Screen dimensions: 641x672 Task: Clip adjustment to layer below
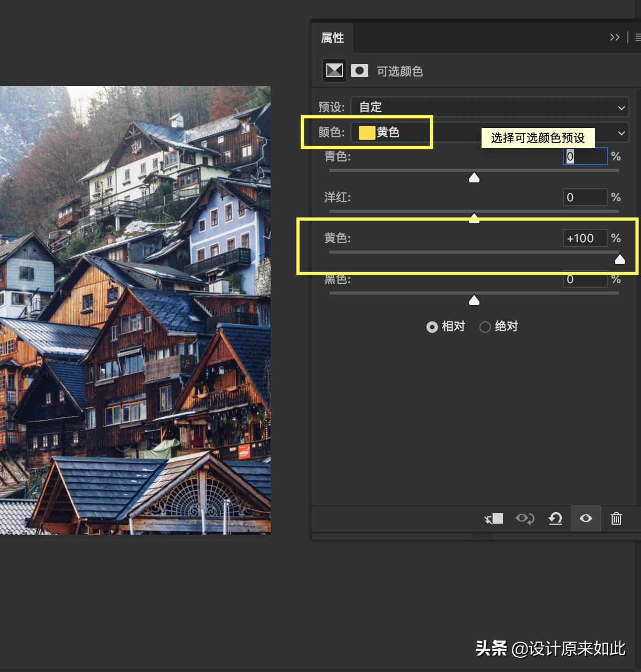click(x=494, y=518)
